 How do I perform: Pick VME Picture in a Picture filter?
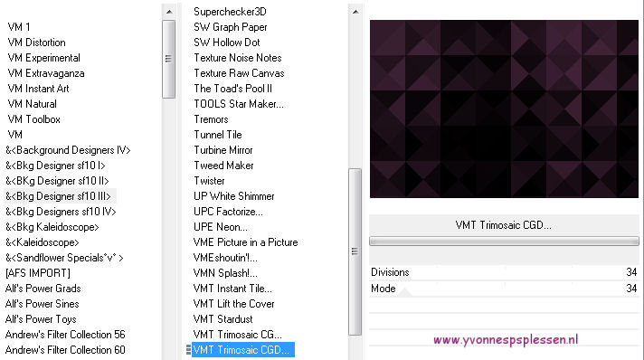click(246, 242)
